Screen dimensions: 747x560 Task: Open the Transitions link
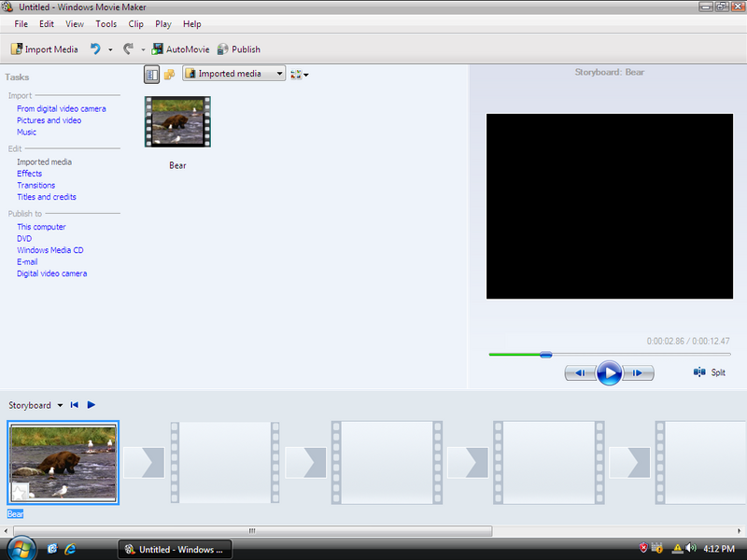(x=36, y=185)
